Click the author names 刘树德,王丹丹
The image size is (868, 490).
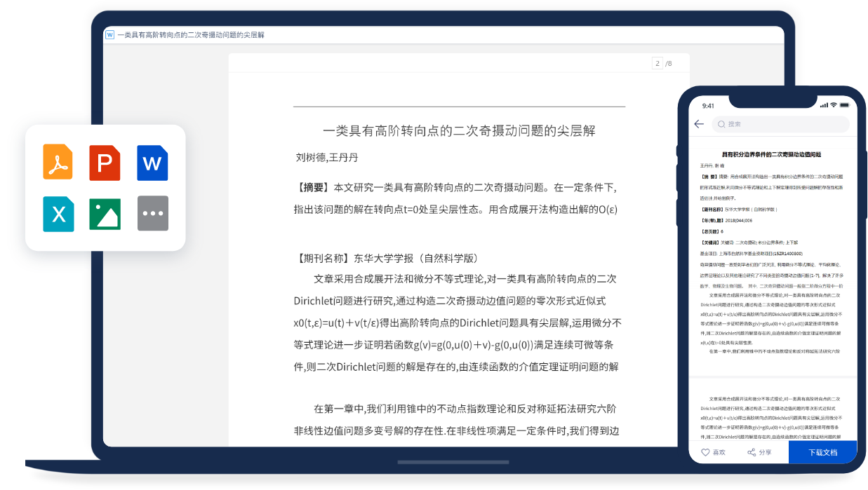[x=327, y=157]
